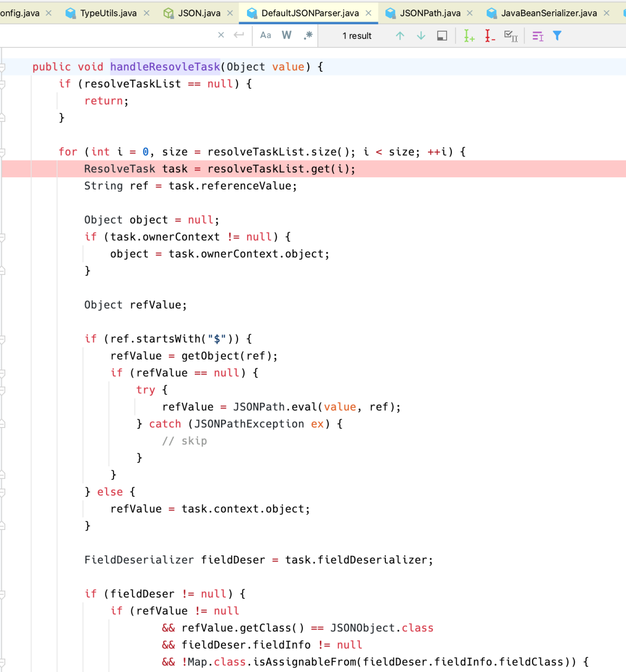Click 'refValue = getObject(ref);' line

tap(194, 356)
